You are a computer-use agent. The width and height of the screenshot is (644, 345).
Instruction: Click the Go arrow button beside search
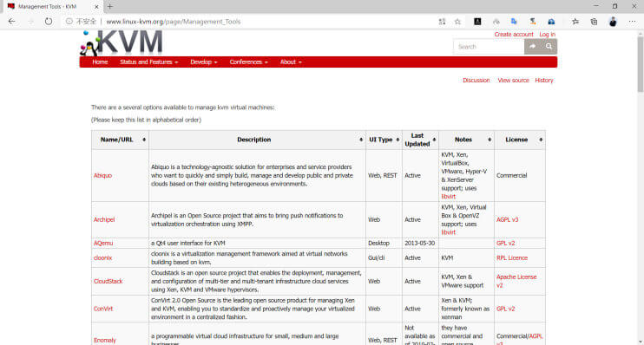(533, 46)
